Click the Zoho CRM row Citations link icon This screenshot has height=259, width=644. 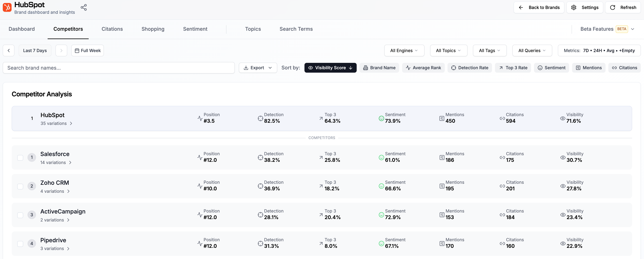[x=502, y=186]
